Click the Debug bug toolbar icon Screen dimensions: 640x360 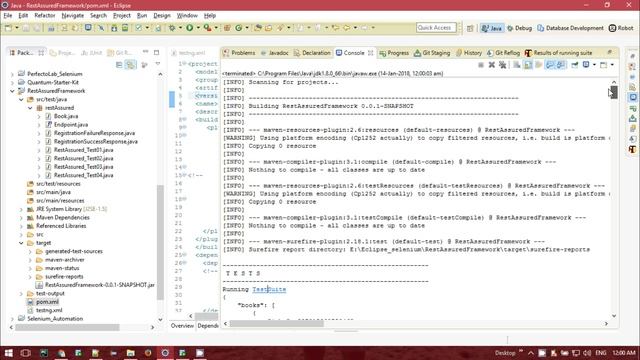click(172, 28)
